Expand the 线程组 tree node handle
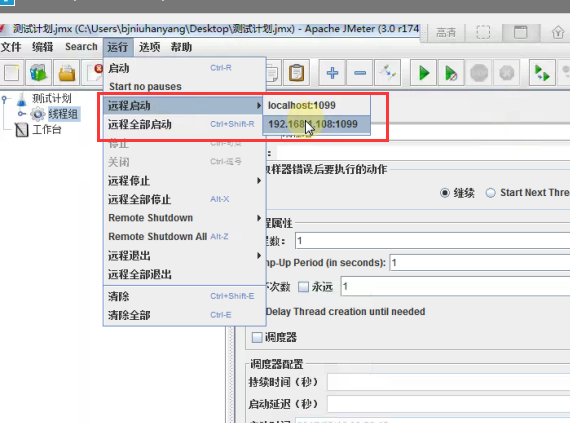This screenshot has height=423, width=570. point(21,114)
